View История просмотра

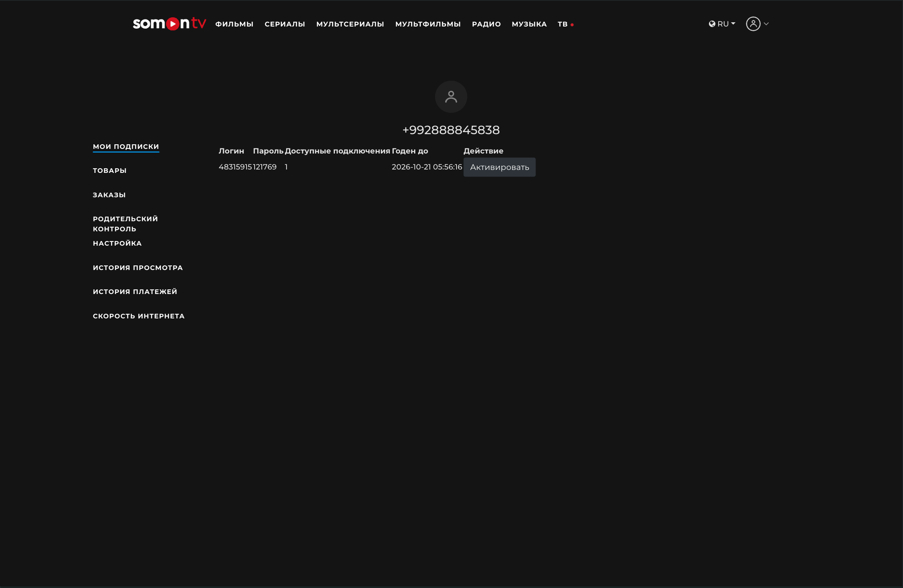138,268
